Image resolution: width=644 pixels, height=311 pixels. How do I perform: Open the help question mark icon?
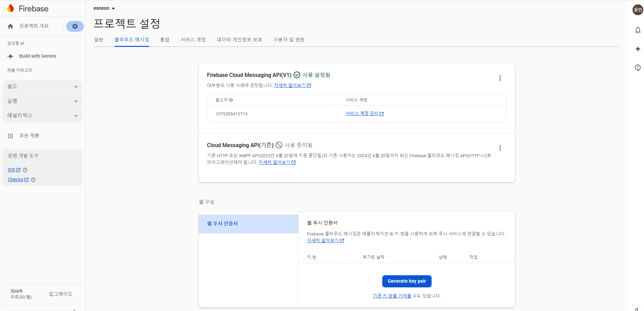[638, 67]
